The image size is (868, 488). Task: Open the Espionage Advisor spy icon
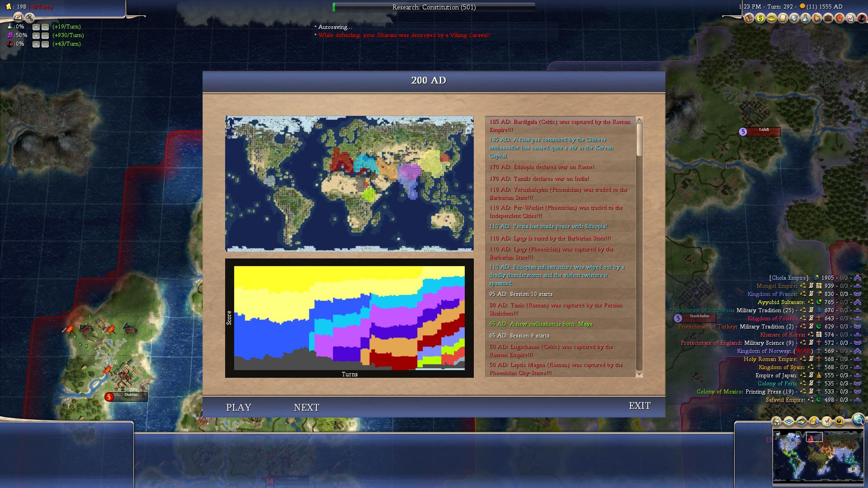coord(862,18)
